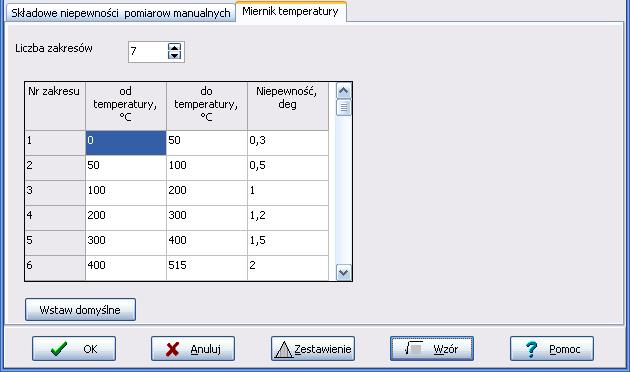Select the 0,3 uncertainty cell in row 1

click(x=288, y=143)
